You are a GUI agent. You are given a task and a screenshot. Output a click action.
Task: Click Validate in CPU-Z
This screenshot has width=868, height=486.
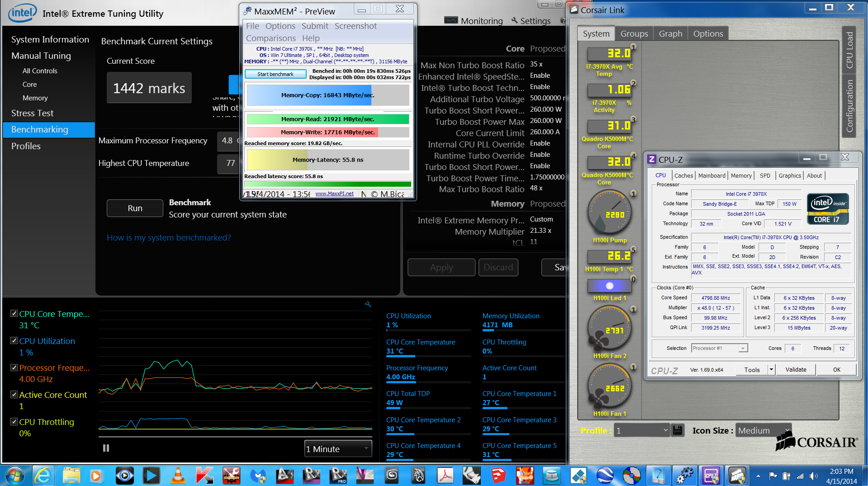796,369
